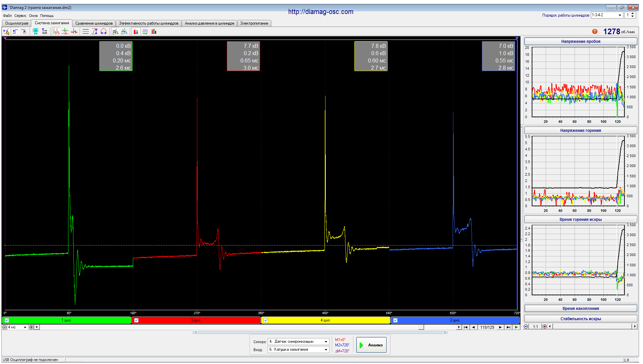Step back one frame
Image resolution: width=643 pixels, height=364 pixels.
(473, 327)
